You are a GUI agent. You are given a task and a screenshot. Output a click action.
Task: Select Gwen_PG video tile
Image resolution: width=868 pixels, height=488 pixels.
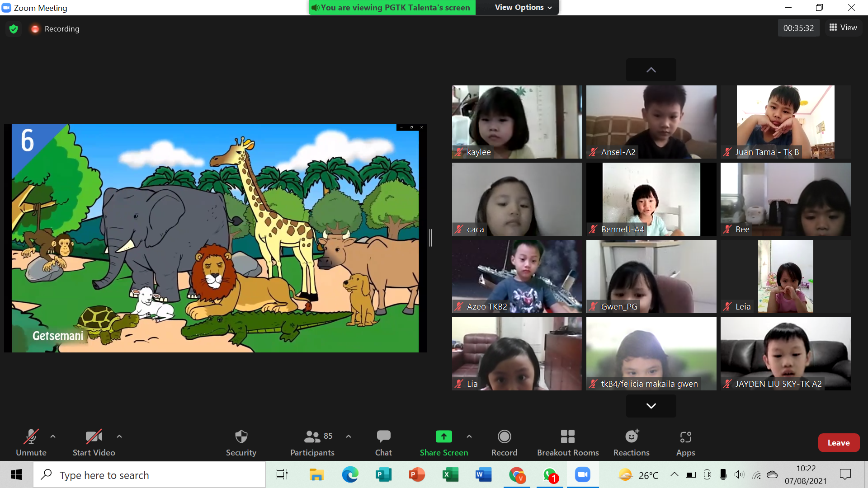click(x=651, y=277)
